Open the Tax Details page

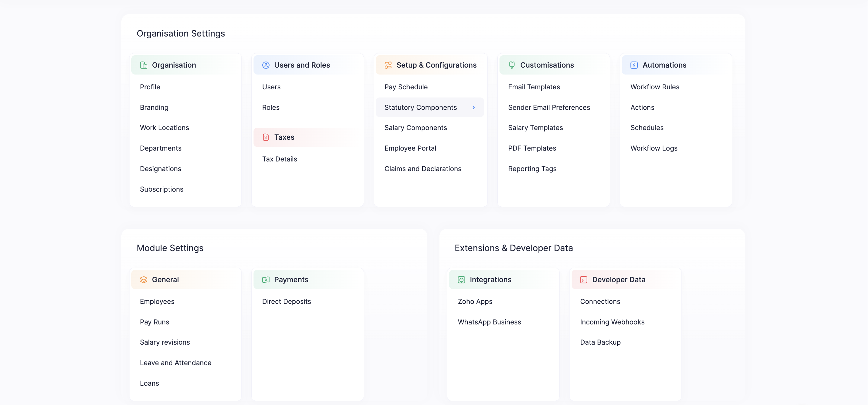coord(279,159)
